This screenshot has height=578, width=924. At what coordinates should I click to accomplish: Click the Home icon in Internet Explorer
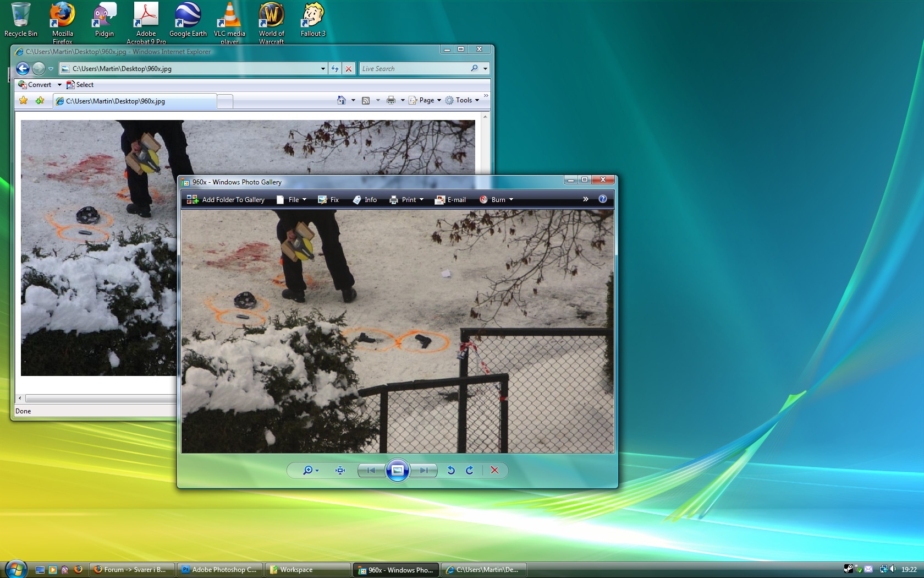click(342, 100)
